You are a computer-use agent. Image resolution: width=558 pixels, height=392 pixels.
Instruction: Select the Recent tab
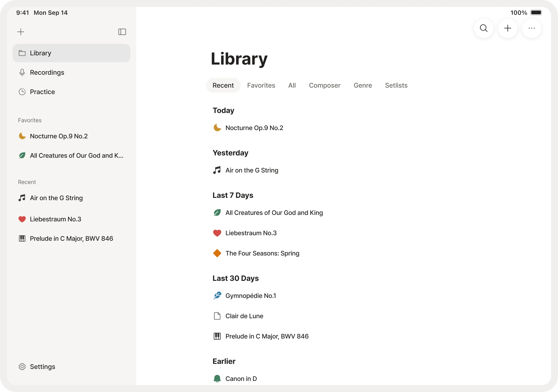click(x=223, y=85)
